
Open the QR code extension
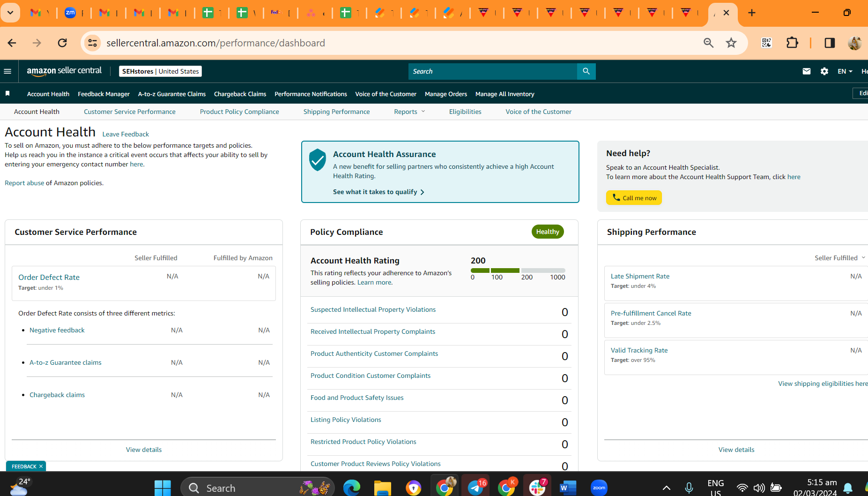click(x=766, y=43)
